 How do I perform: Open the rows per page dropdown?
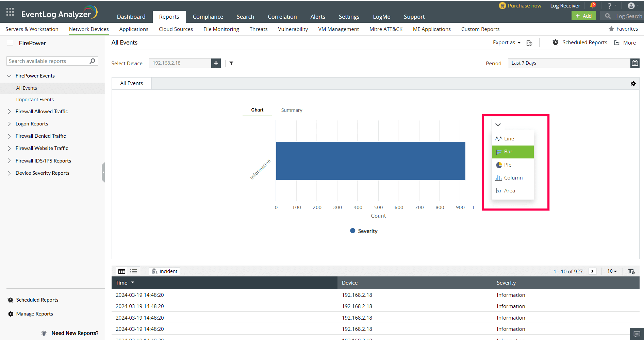pyautogui.click(x=612, y=271)
